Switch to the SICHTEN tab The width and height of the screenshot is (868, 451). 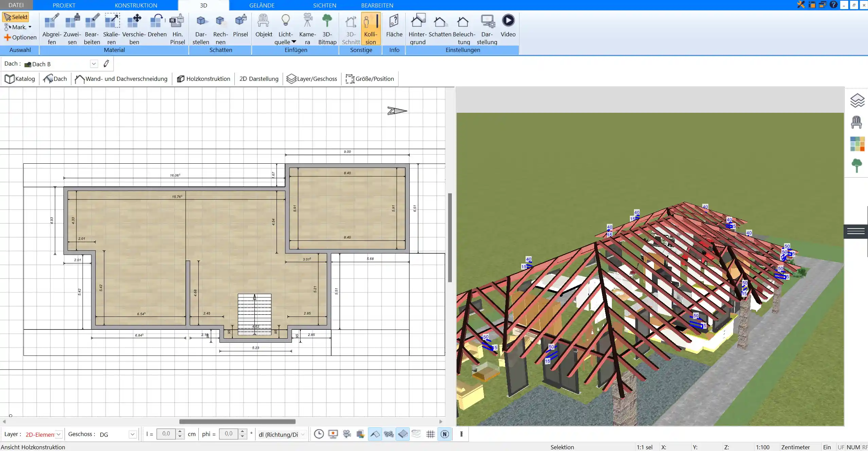[324, 5]
